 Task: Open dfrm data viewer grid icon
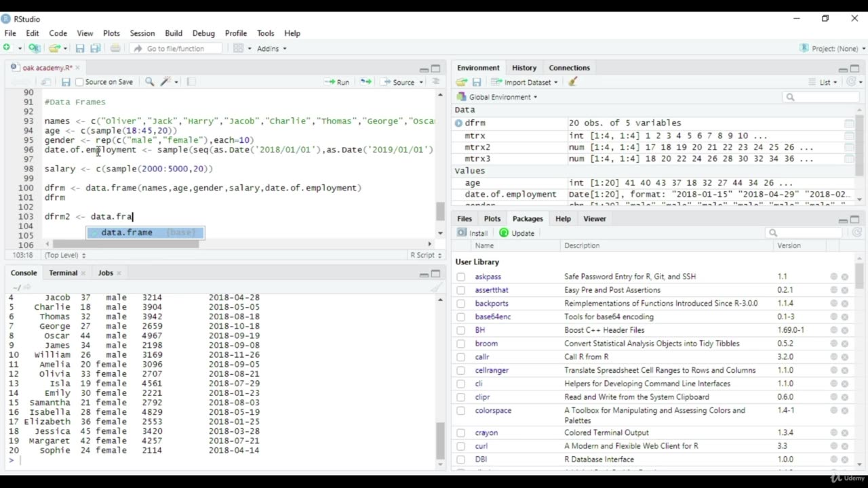pyautogui.click(x=849, y=123)
